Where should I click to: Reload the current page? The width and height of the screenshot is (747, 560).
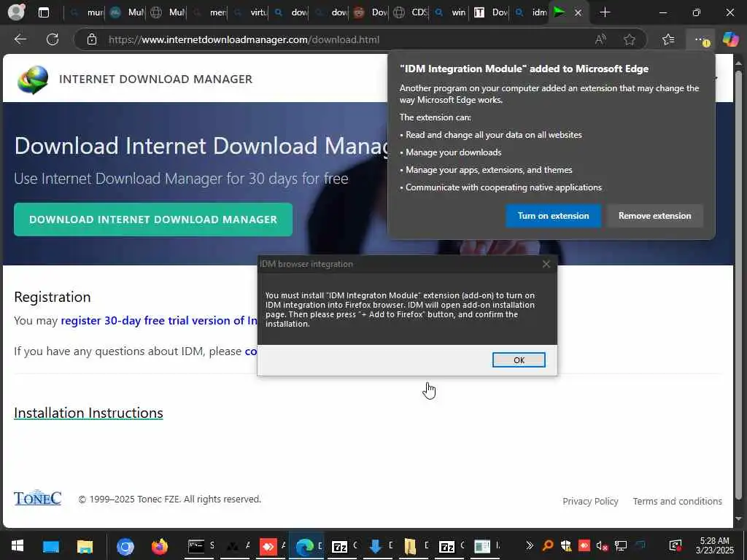click(x=53, y=39)
